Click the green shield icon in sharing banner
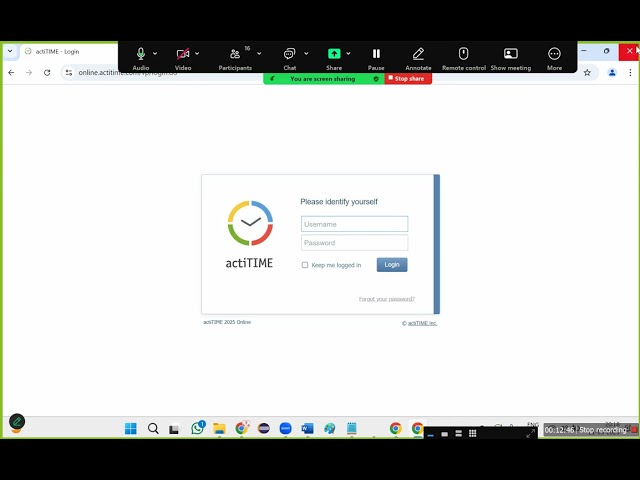This screenshot has width=640, height=480. point(376,79)
